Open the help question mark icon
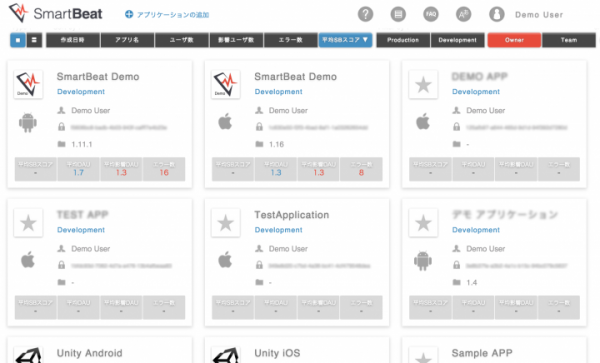 [365, 14]
